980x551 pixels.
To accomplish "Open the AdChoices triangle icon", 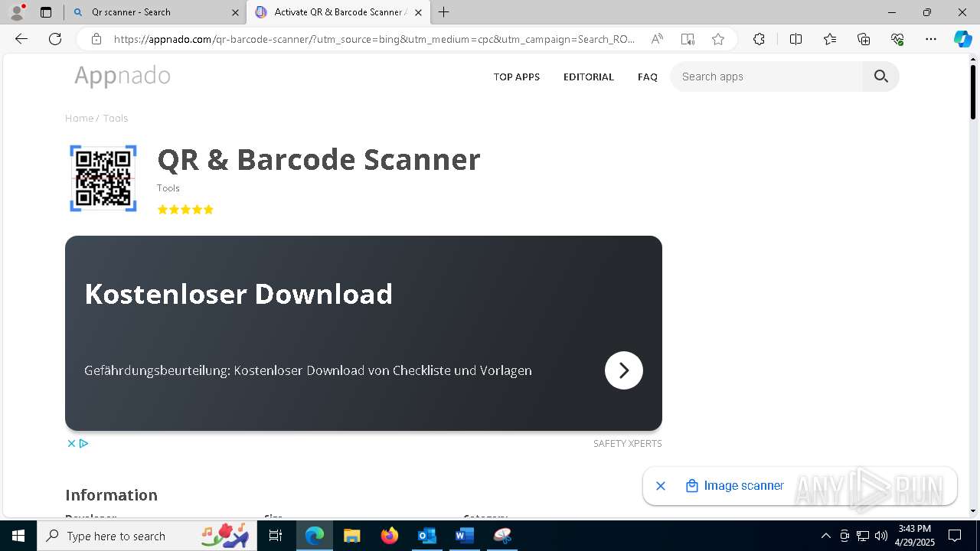I will (x=84, y=443).
